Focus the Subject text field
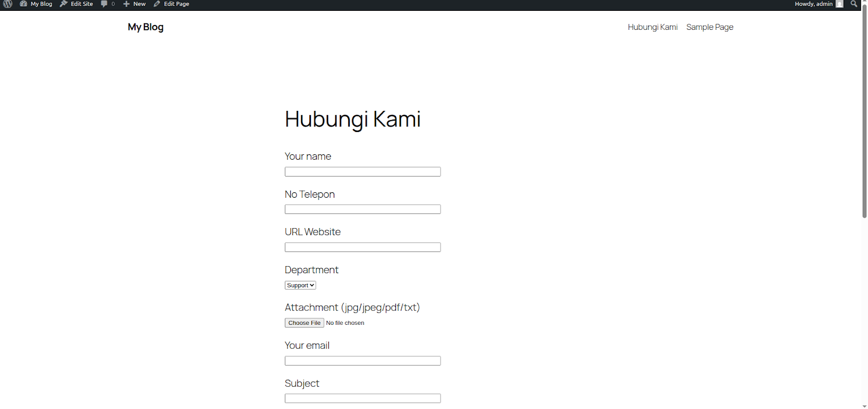The height and width of the screenshot is (409, 868). [x=362, y=399]
